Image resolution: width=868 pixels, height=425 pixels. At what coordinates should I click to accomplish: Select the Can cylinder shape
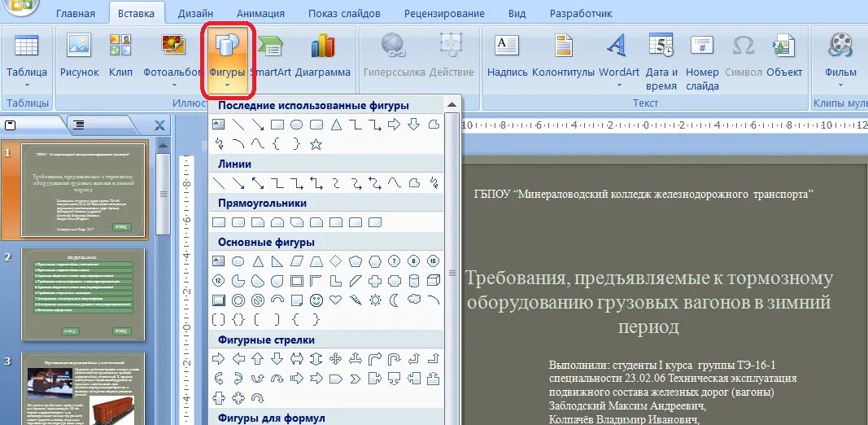(x=414, y=281)
